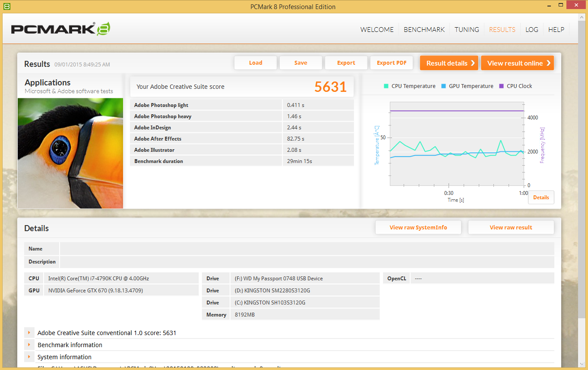588x370 pixels.
Task: Select the Adobe After Effects row
Action: coord(242,139)
